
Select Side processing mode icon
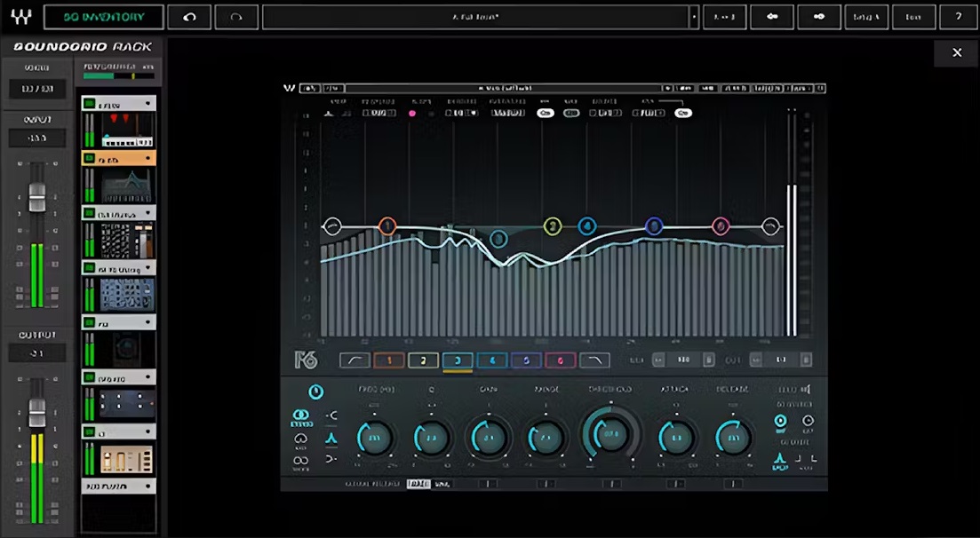coord(301,461)
